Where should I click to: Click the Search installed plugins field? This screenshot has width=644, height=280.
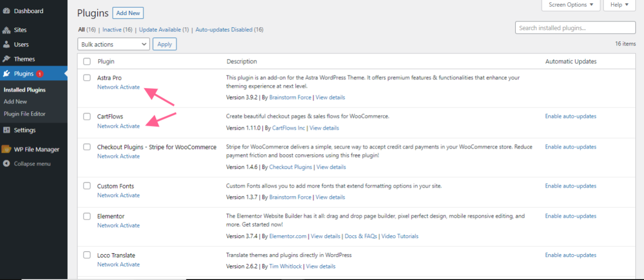click(x=575, y=28)
